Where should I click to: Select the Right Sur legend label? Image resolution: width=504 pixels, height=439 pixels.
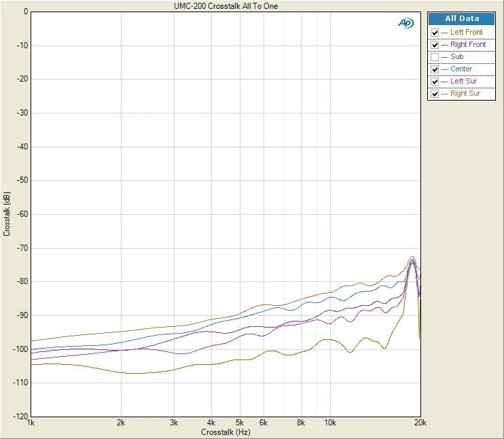tap(465, 94)
